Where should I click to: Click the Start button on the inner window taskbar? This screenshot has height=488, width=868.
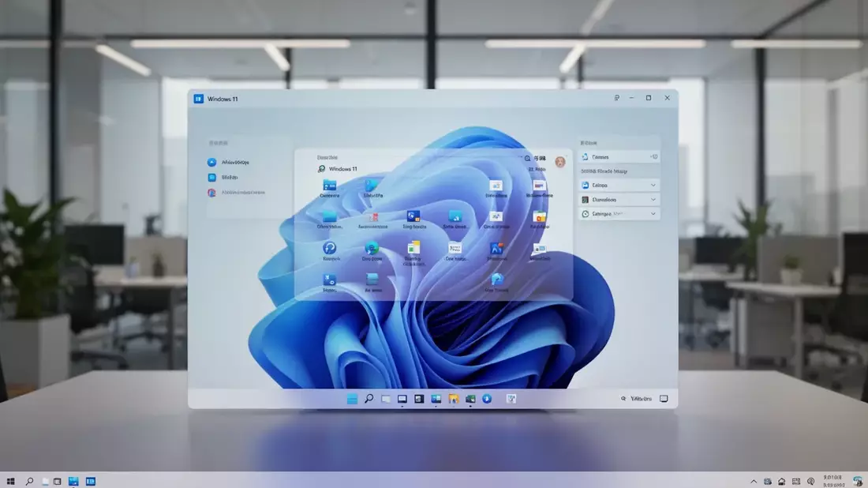[x=352, y=399]
